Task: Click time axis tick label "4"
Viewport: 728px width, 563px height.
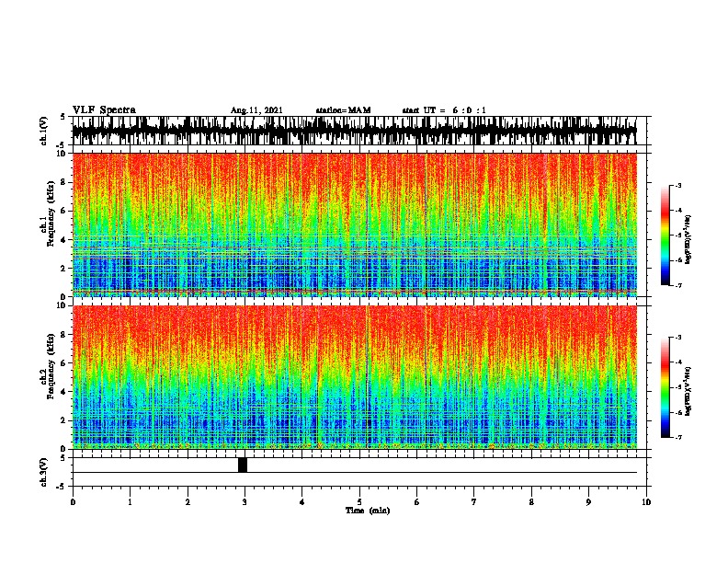Action: point(302,502)
